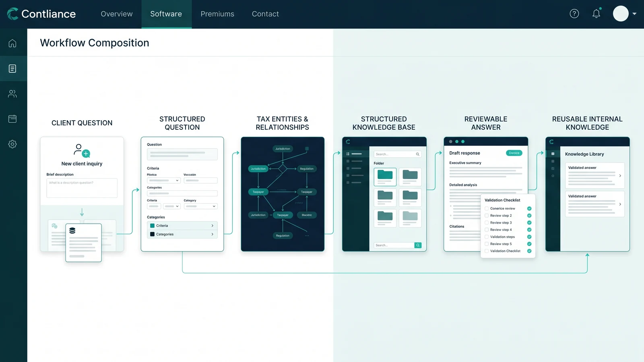Open the Category dropdown
This screenshot has height=362, width=644.
pos(201,206)
